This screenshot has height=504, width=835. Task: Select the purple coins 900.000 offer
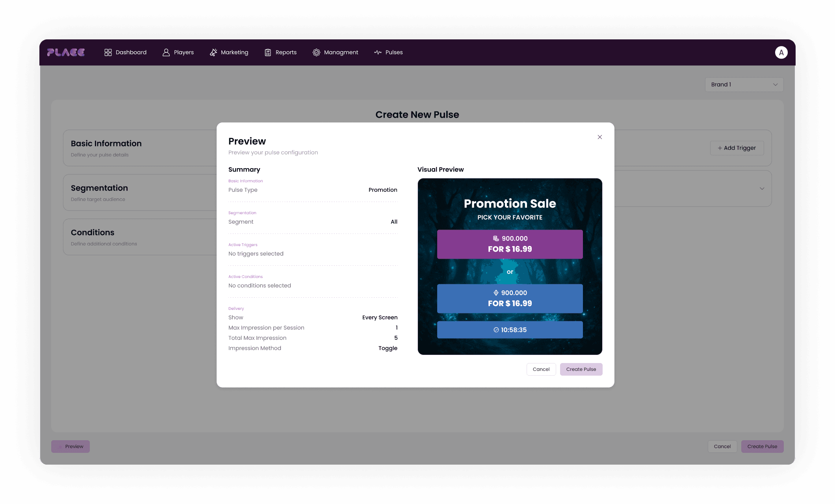tap(510, 244)
